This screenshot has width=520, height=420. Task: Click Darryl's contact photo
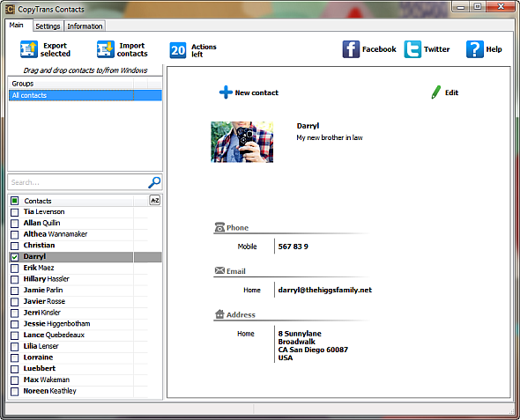(x=241, y=142)
